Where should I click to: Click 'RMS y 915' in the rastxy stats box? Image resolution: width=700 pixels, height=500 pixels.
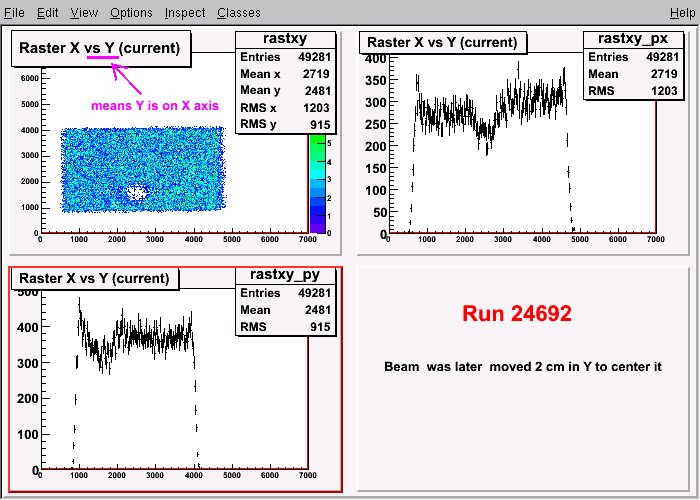point(285,124)
